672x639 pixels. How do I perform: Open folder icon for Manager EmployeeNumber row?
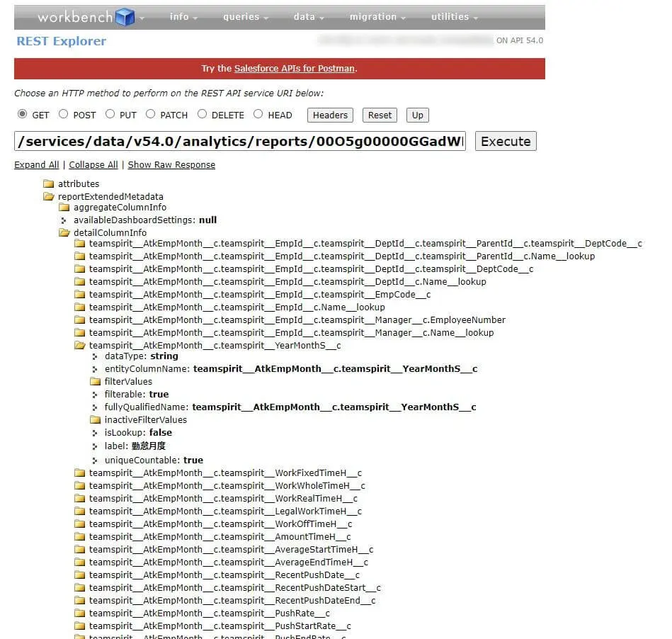coord(80,320)
